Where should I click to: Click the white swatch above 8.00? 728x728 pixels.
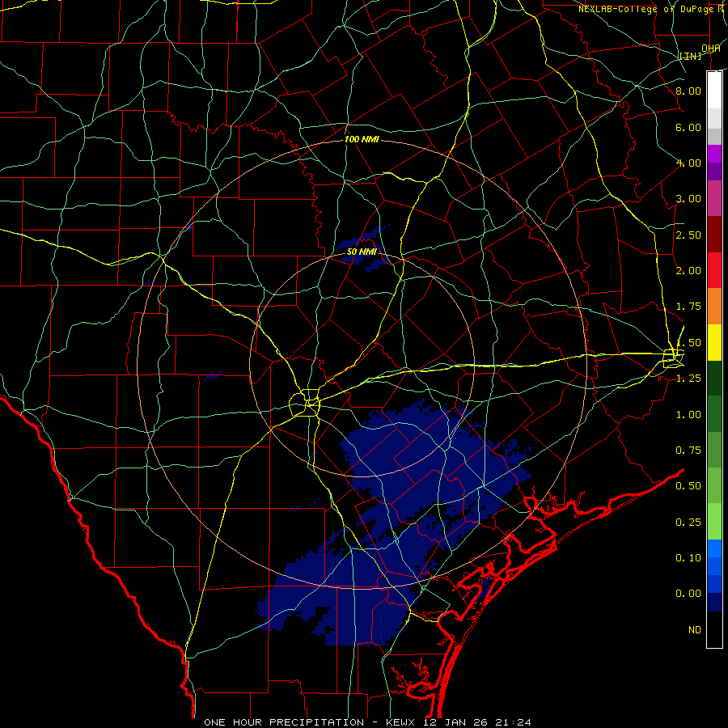(x=714, y=91)
